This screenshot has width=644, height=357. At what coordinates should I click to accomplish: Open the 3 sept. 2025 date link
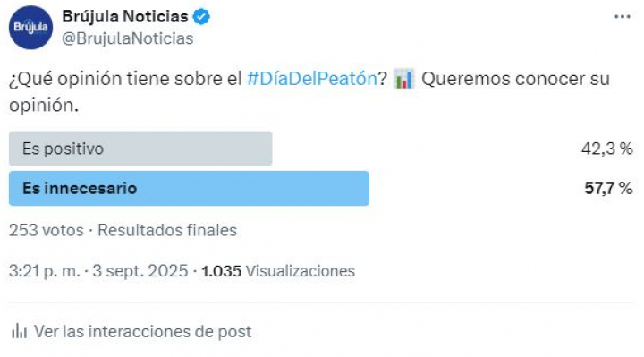click(140, 271)
